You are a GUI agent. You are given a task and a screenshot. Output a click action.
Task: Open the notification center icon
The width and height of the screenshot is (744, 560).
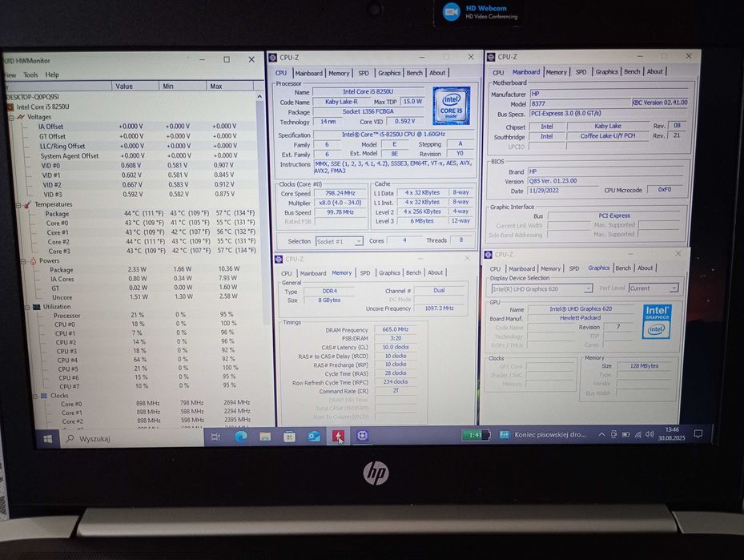tap(698, 433)
